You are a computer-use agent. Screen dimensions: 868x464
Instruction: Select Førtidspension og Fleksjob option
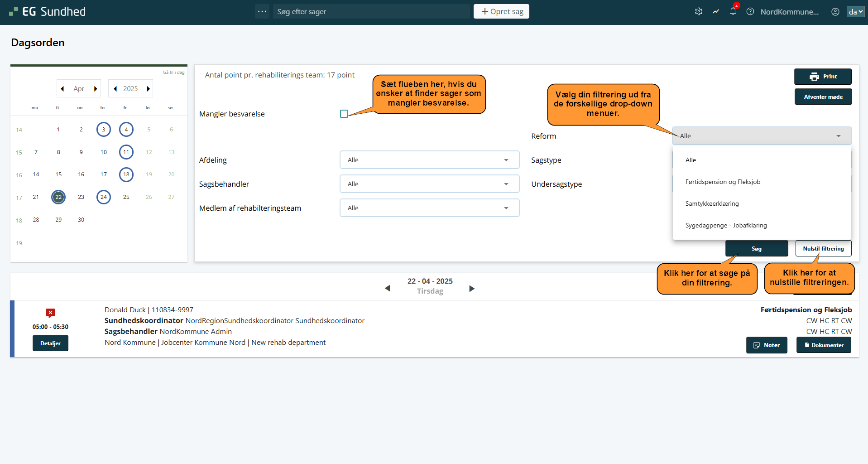[x=723, y=182]
